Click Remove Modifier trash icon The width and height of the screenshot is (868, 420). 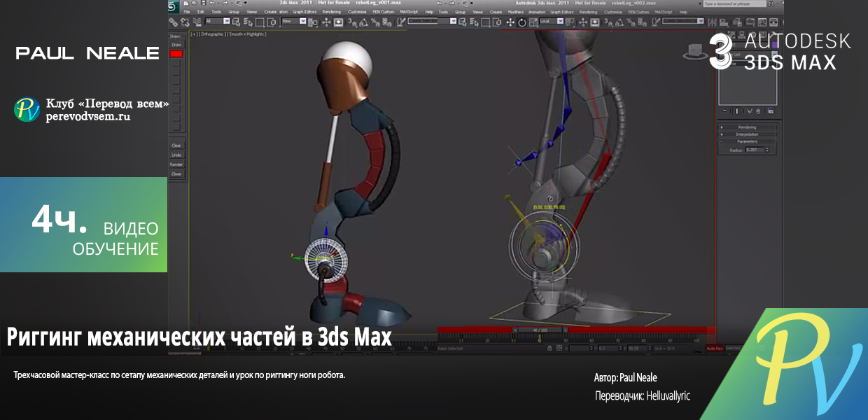pyautogui.click(x=758, y=111)
